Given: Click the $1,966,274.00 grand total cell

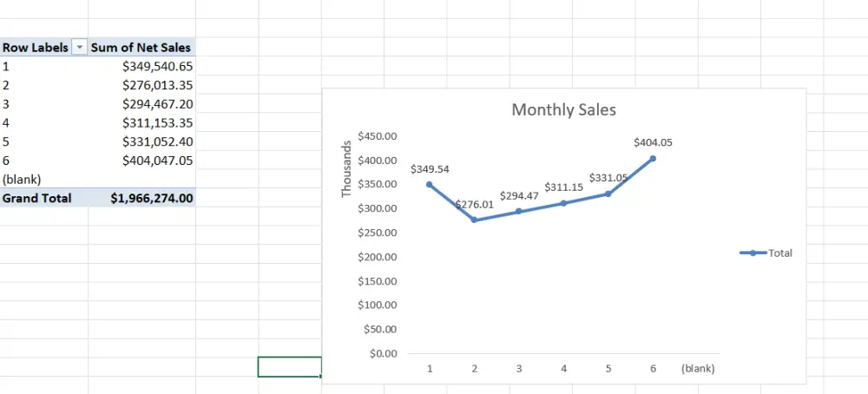Looking at the screenshot, I should click(151, 198).
